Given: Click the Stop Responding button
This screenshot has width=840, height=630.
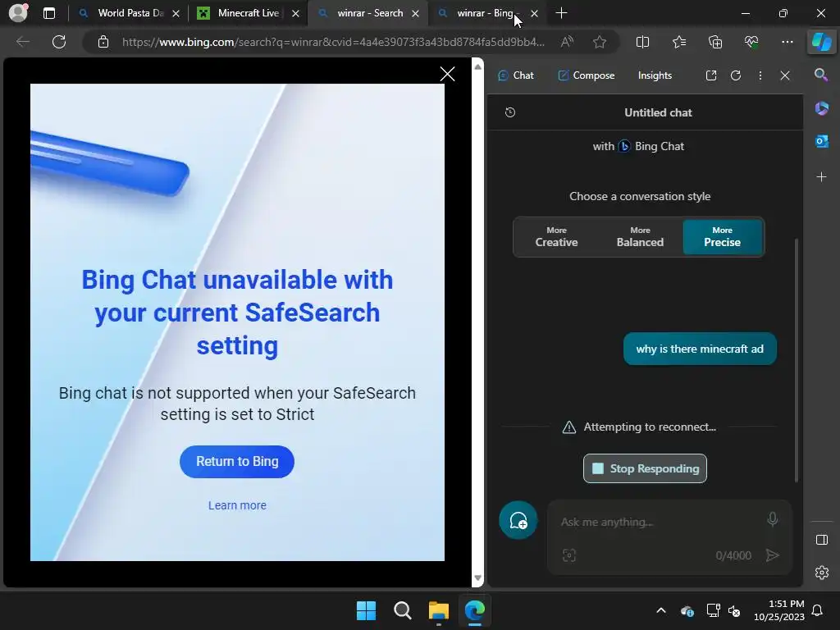Looking at the screenshot, I should pyautogui.click(x=645, y=468).
